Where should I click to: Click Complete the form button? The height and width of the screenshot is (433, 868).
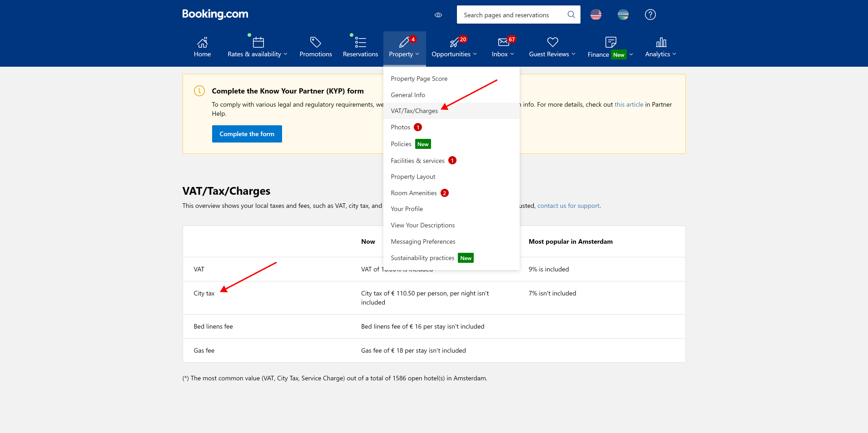pyautogui.click(x=247, y=134)
